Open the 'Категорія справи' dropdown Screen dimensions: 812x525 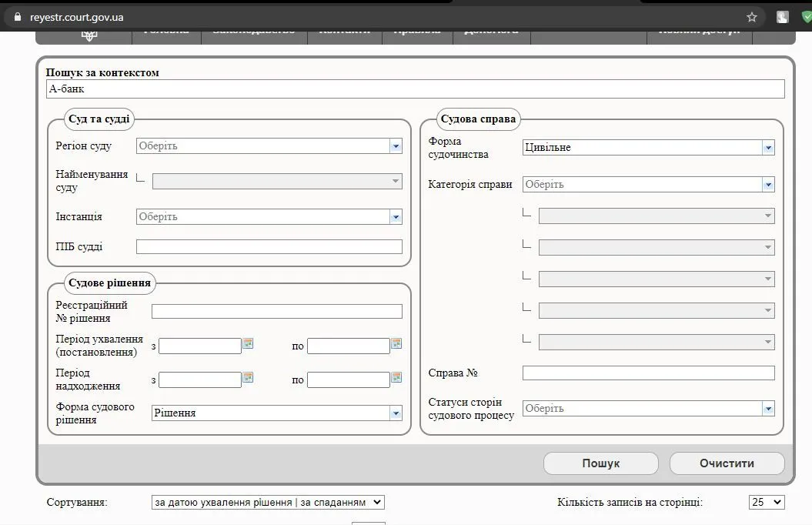click(767, 185)
